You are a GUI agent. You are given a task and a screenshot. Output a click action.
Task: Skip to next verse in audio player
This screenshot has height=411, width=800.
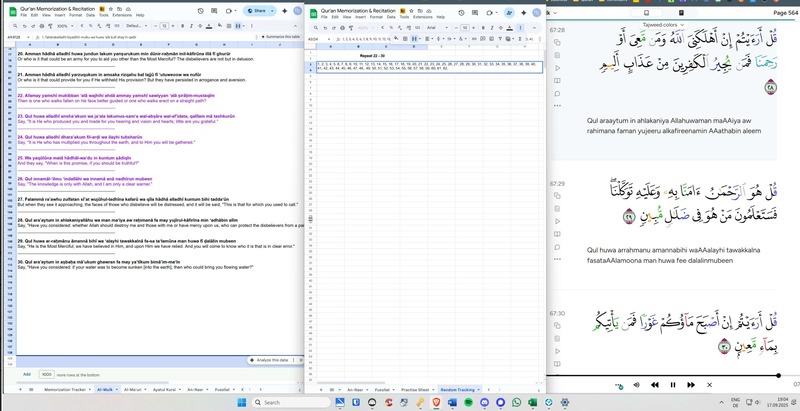[691, 385]
